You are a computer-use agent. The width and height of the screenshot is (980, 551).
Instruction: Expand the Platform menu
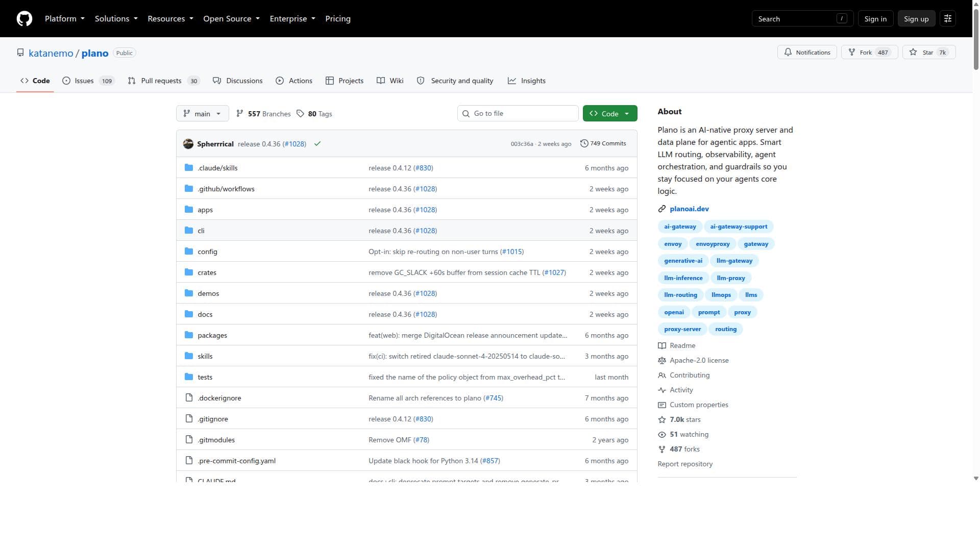point(65,19)
